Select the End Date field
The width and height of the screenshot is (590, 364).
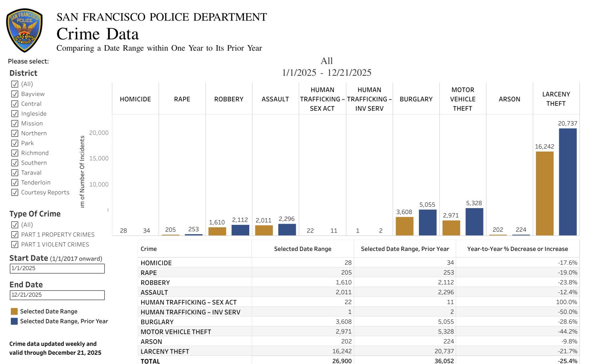pyautogui.click(x=57, y=295)
